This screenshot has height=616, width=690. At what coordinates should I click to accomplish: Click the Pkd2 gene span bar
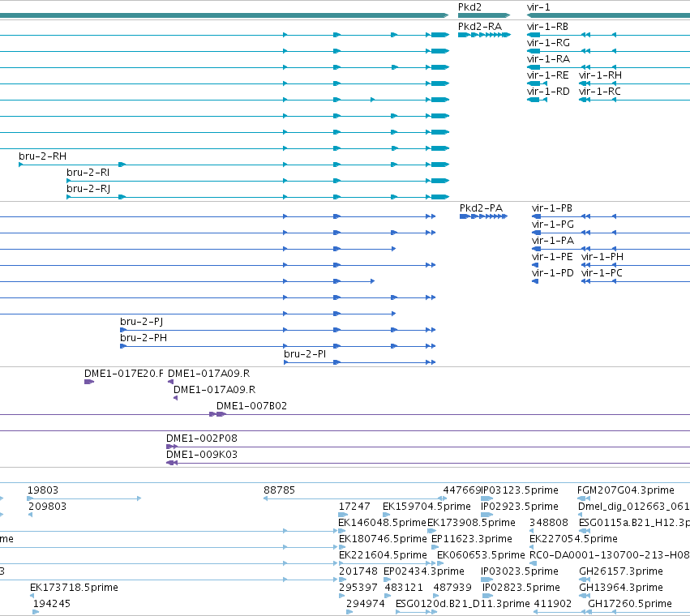click(x=484, y=15)
